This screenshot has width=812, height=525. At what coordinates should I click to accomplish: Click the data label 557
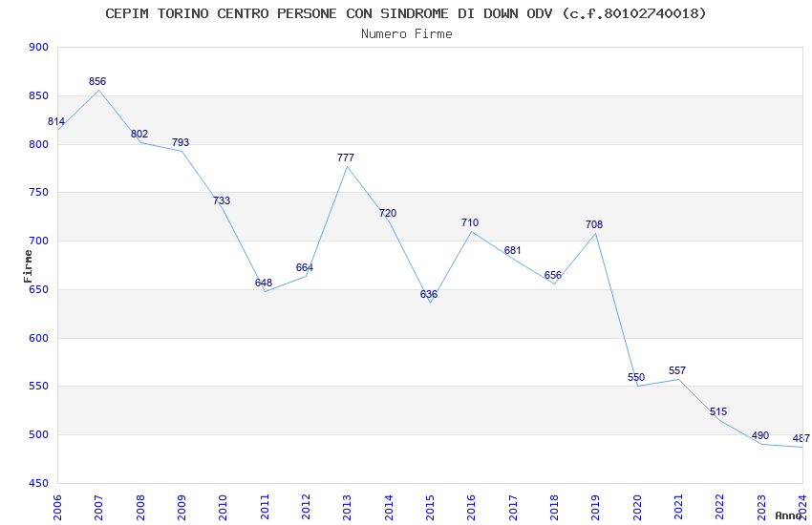tap(677, 371)
